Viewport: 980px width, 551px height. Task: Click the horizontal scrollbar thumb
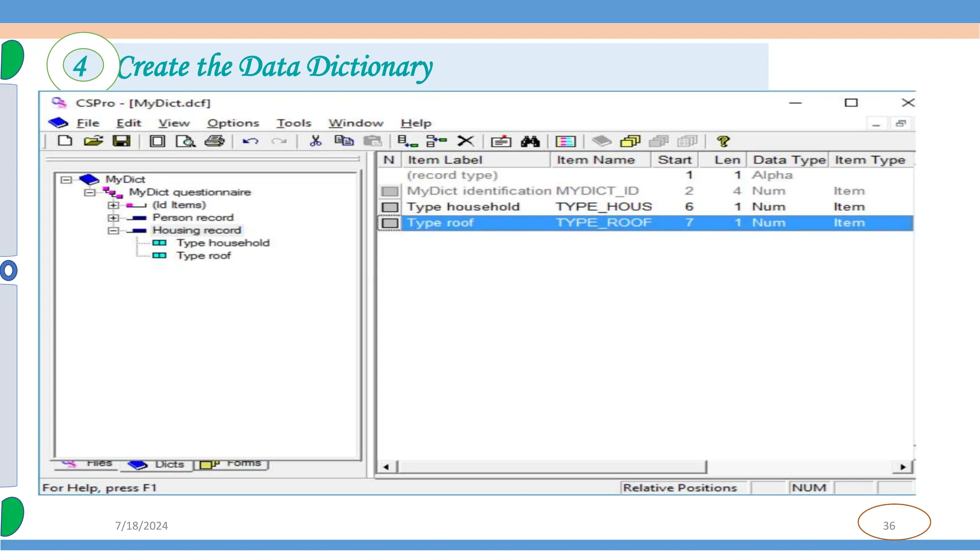(552, 467)
